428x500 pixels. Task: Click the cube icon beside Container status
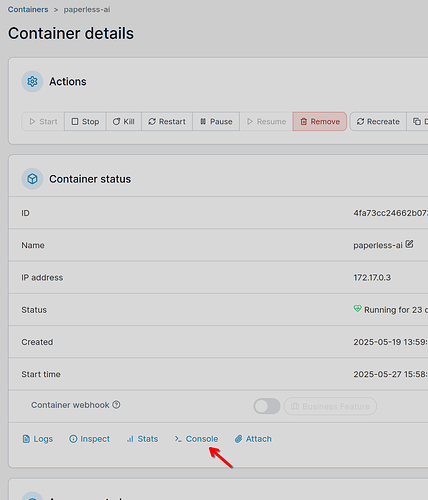tap(32, 179)
